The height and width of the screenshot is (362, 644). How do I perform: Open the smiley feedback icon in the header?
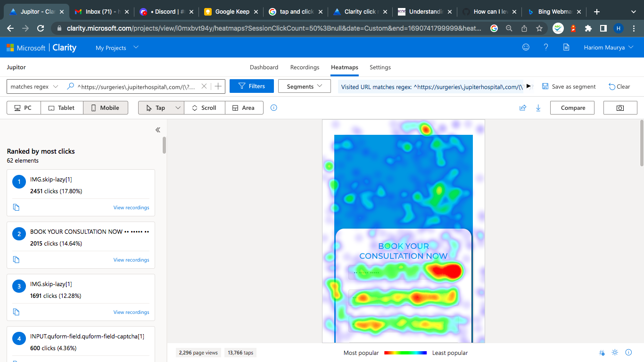tap(526, 47)
